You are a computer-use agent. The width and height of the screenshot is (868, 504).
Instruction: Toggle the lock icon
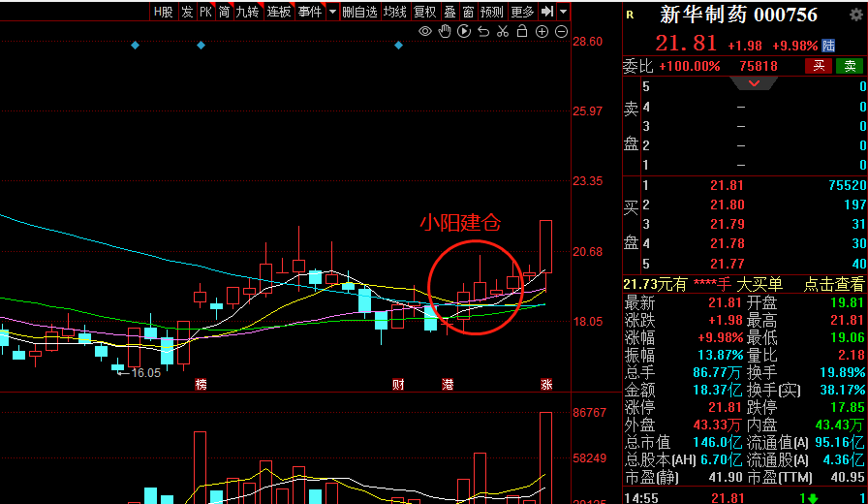(522, 31)
